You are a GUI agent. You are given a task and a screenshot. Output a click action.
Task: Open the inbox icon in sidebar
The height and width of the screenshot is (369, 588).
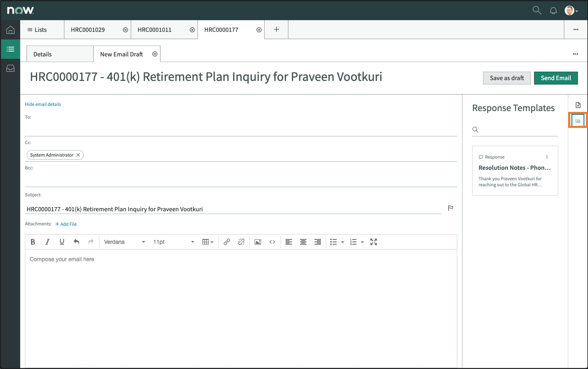[10, 68]
